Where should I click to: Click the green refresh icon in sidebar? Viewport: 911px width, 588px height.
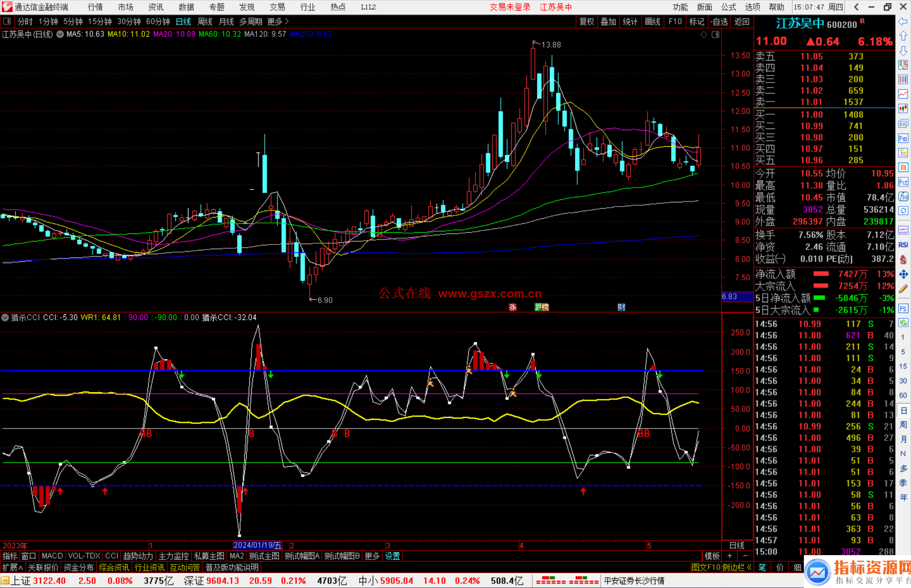(903, 323)
